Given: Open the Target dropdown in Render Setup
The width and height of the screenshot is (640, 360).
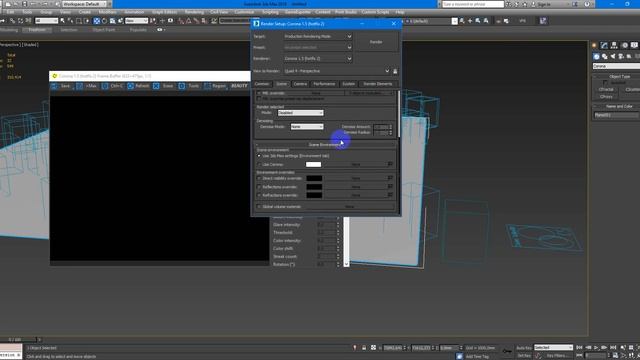Looking at the screenshot, I should (318, 36).
